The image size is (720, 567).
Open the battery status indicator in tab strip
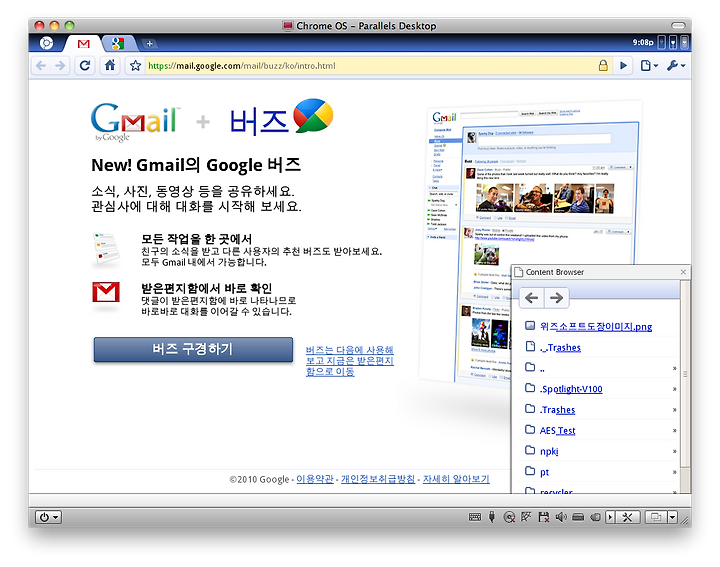673,43
